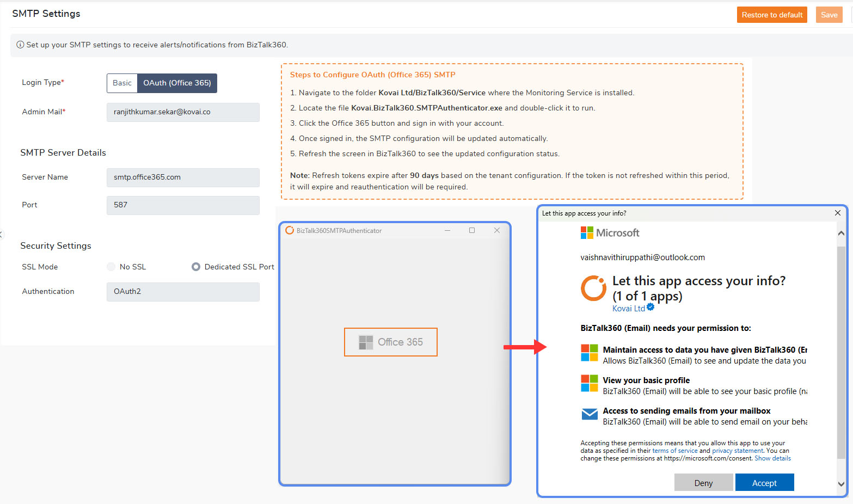The height and width of the screenshot is (504, 853).
Task: Click the Admin Mail input field
Action: [x=183, y=112]
